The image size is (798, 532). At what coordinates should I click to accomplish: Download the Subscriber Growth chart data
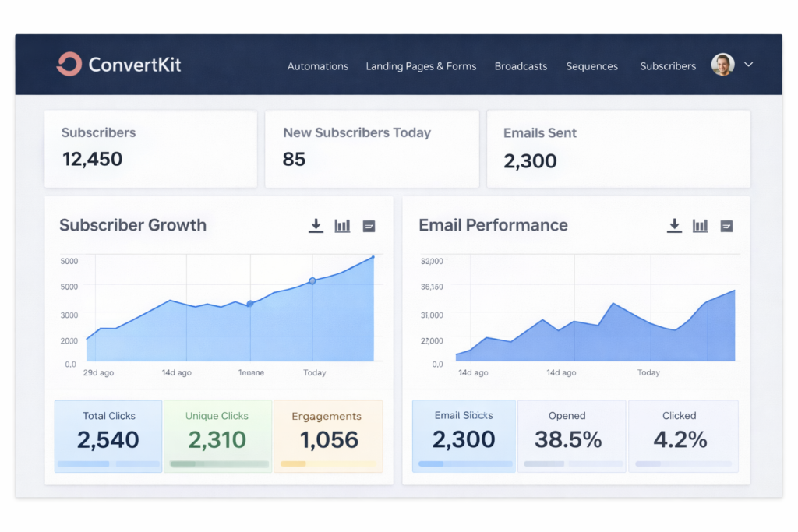tap(316, 225)
